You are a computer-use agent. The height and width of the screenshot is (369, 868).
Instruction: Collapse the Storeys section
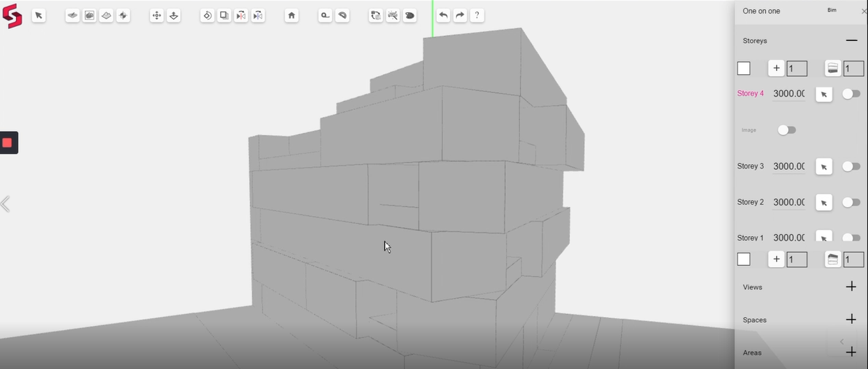click(851, 40)
